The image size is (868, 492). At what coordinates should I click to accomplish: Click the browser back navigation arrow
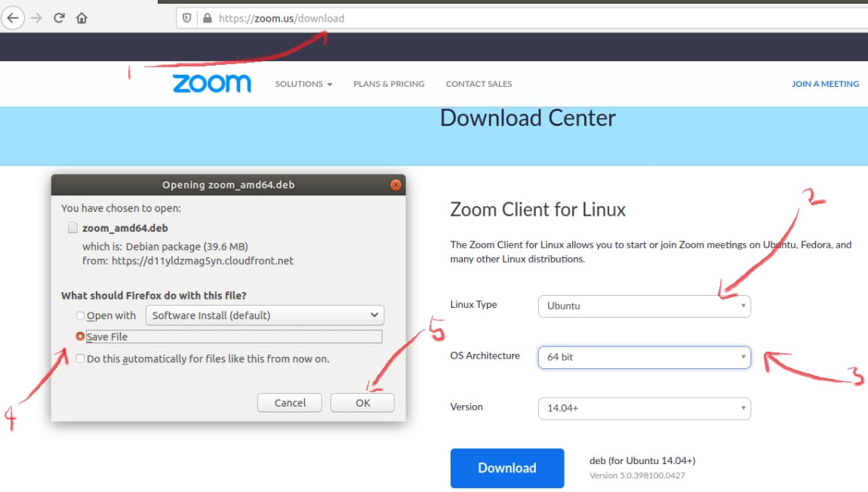(14, 17)
